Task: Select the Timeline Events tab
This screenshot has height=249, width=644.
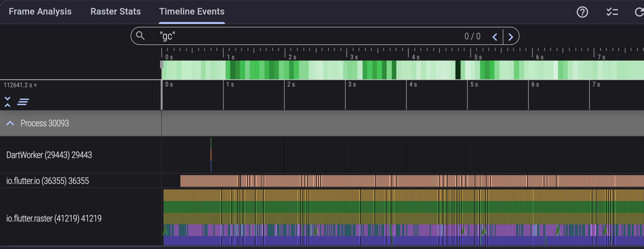Action: click(192, 11)
